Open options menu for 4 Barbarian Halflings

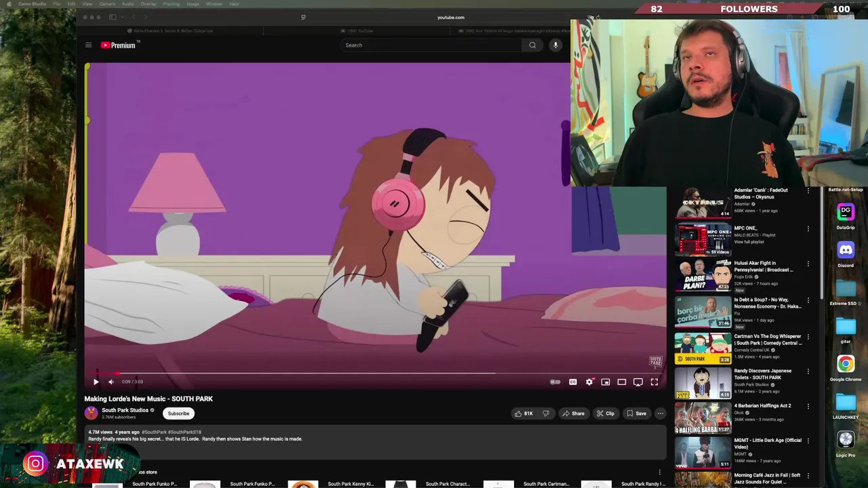pos(808,406)
